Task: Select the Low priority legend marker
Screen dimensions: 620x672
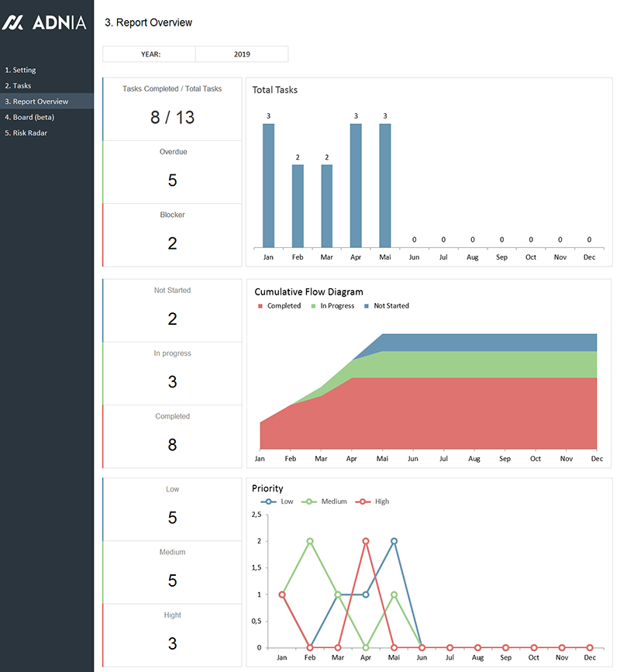Action: coord(268,501)
